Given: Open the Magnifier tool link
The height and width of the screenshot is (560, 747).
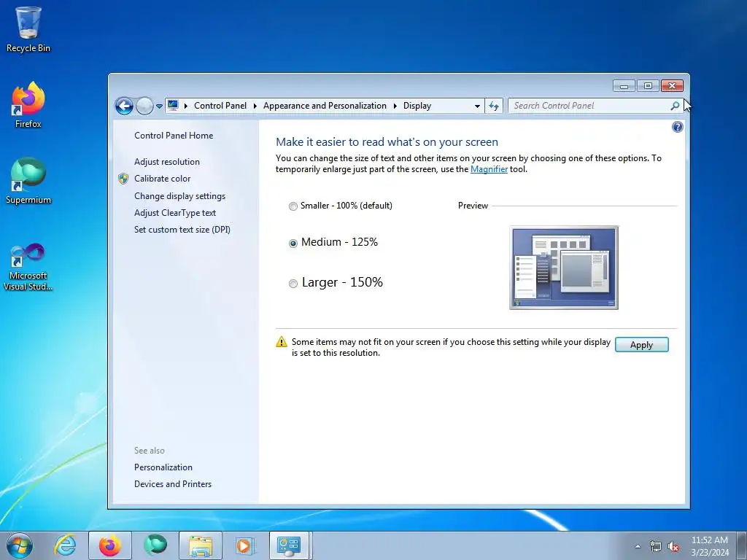Looking at the screenshot, I should (x=489, y=169).
